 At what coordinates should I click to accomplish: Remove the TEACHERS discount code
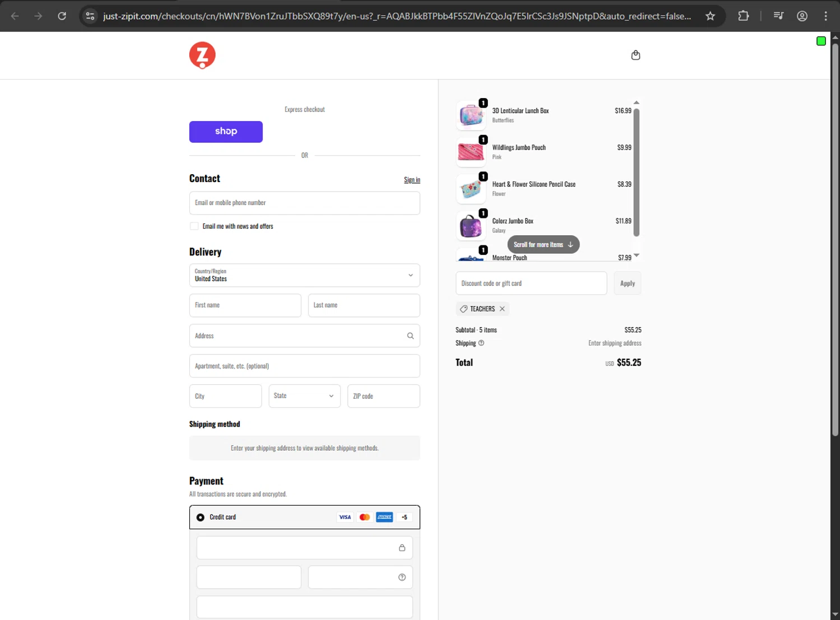(502, 309)
